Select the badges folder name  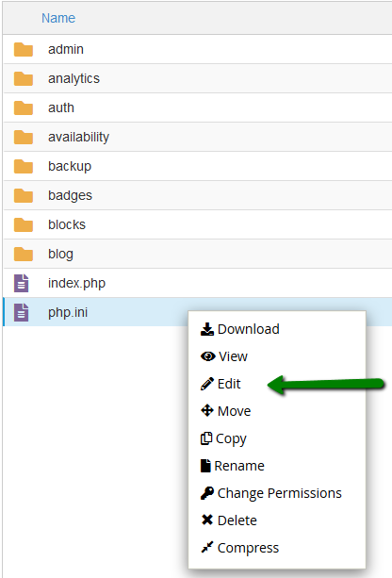(x=70, y=196)
